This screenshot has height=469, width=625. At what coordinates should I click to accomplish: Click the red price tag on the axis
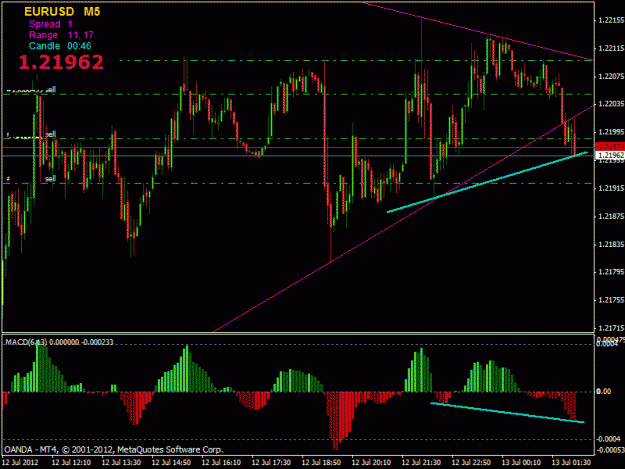pyautogui.click(x=610, y=146)
